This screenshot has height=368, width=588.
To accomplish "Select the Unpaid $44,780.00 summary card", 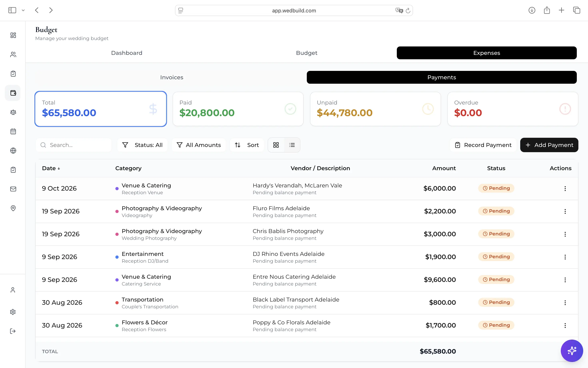I will pyautogui.click(x=375, y=109).
